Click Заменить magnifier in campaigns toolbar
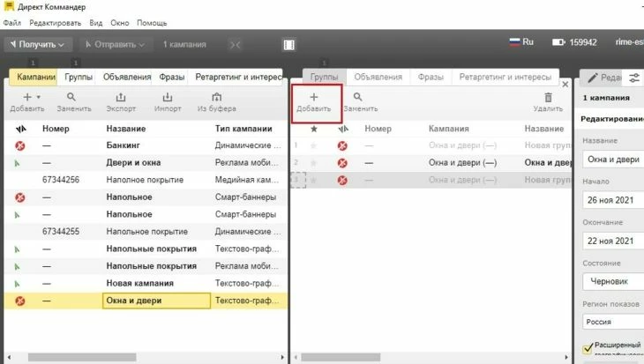The width and height of the screenshot is (644, 364). coord(71,97)
